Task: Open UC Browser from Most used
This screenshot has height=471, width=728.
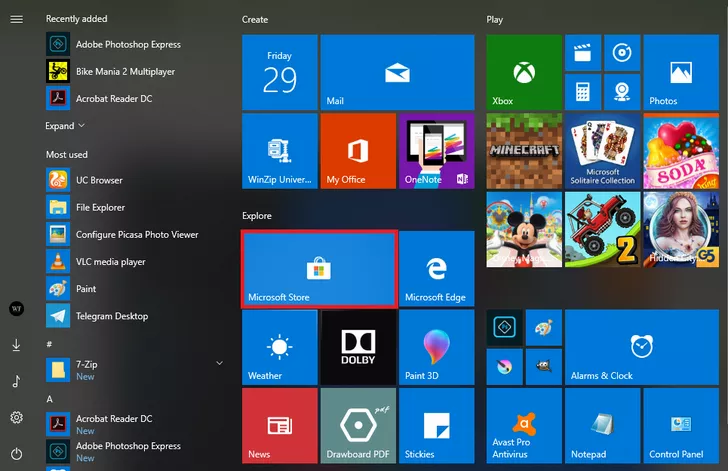Action: pyautogui.click(x=135, y=180)
